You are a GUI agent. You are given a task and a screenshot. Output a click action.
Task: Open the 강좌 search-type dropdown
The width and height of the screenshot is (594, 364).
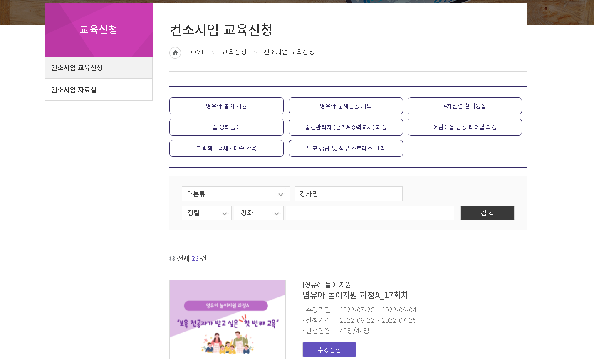pos(259,213)
